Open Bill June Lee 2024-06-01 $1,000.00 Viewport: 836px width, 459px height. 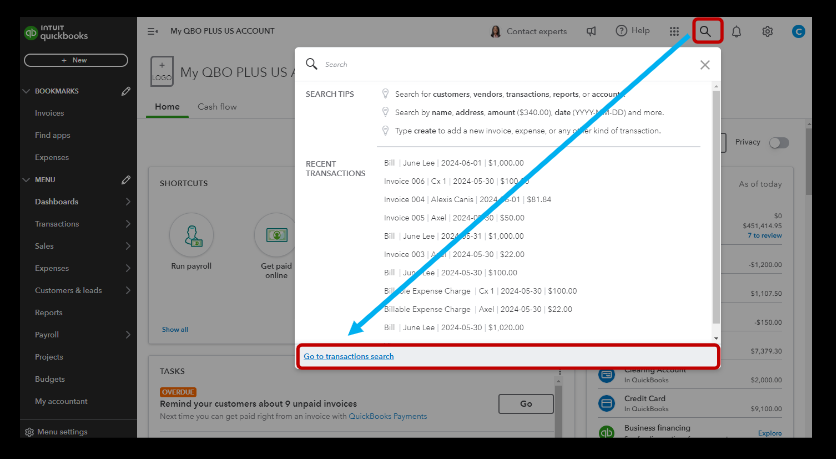[454, 163]
